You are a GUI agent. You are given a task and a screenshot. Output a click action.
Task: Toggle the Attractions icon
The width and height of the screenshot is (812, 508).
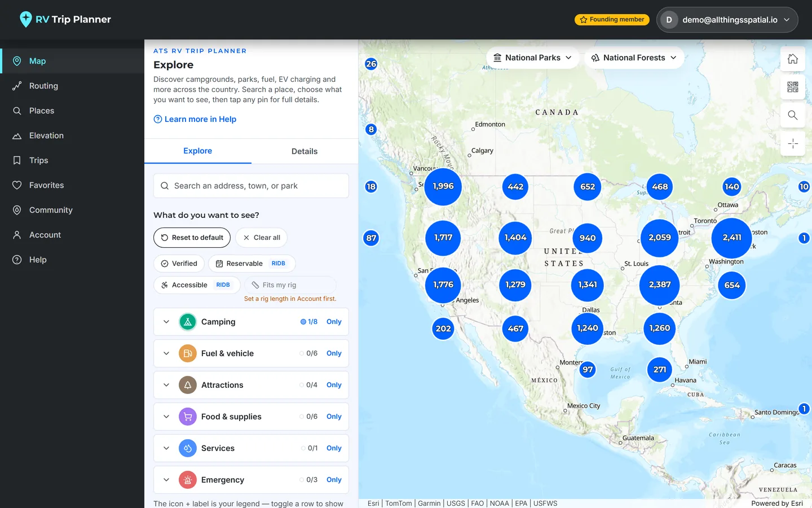(188, 385)
